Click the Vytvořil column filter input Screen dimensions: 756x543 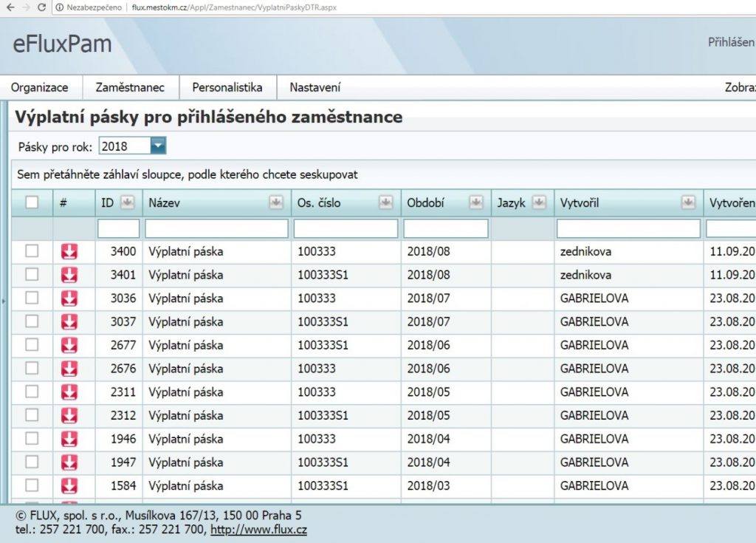click(x=628, y=229)
